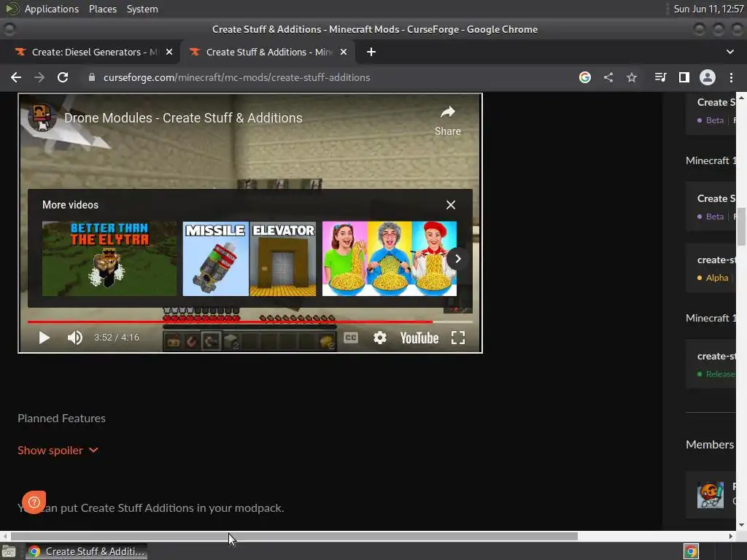Open the noodles challenge video thumbnail

tap(390, 259)
